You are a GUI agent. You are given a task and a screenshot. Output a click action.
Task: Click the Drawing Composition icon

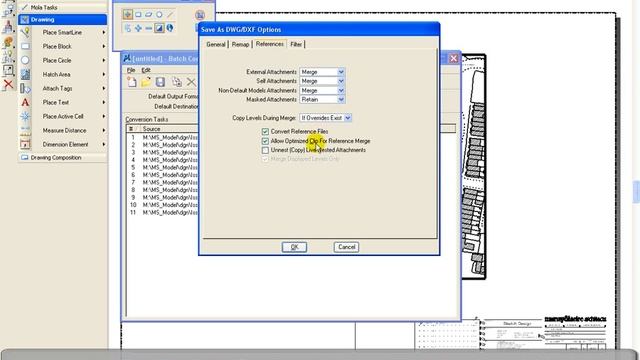coord(24,158)
